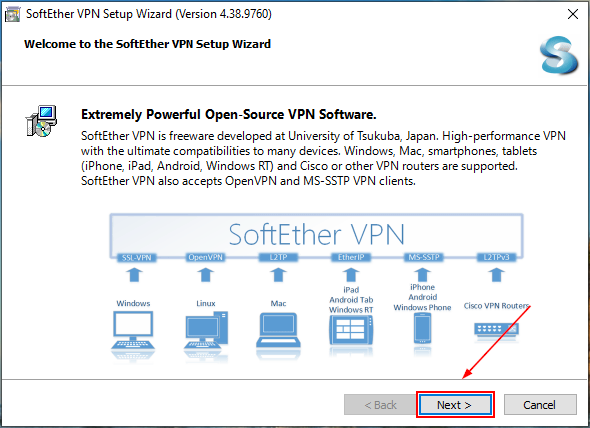The height and width of the screenshot is (428, 590).
Task: Click the up arrow under OpenVPN
Action: (205, 275)
